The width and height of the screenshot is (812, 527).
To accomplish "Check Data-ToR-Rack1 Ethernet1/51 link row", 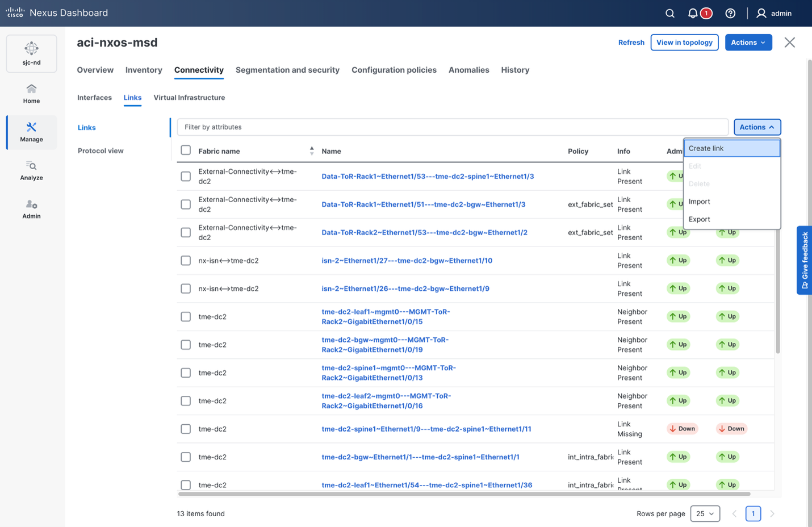I will [186, 204].
